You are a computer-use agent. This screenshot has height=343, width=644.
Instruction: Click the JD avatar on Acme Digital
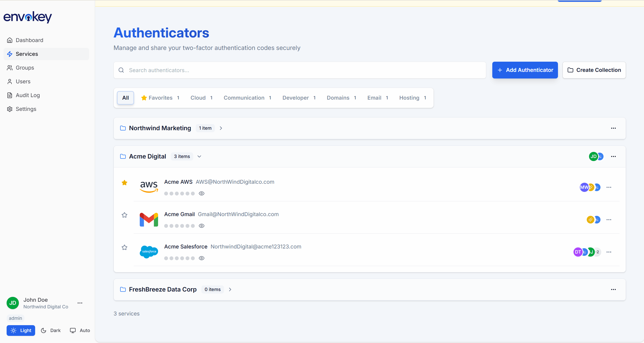click(x=593, y=156)
